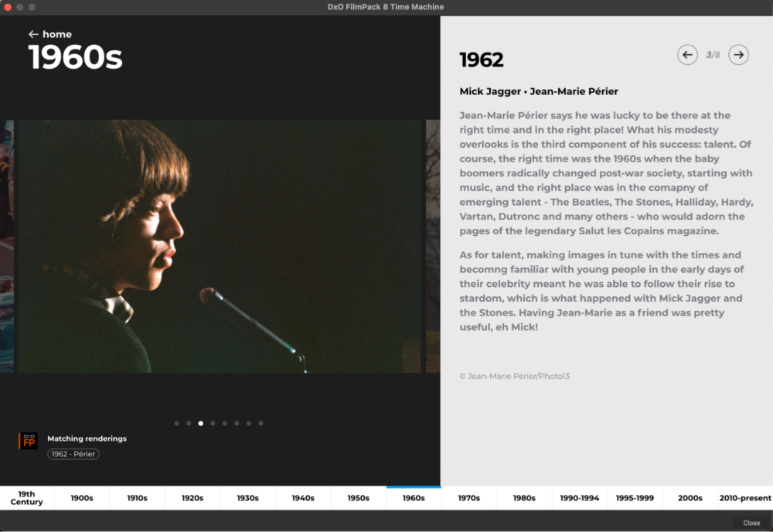Viewport: 773px width, 532px height.
Task: Show previous photo with left arrow button
Action: click(687, 55)
